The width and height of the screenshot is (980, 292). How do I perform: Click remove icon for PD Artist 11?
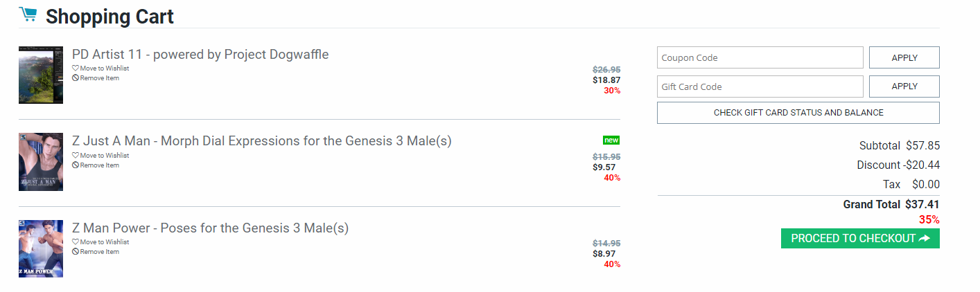pos(76,78)
